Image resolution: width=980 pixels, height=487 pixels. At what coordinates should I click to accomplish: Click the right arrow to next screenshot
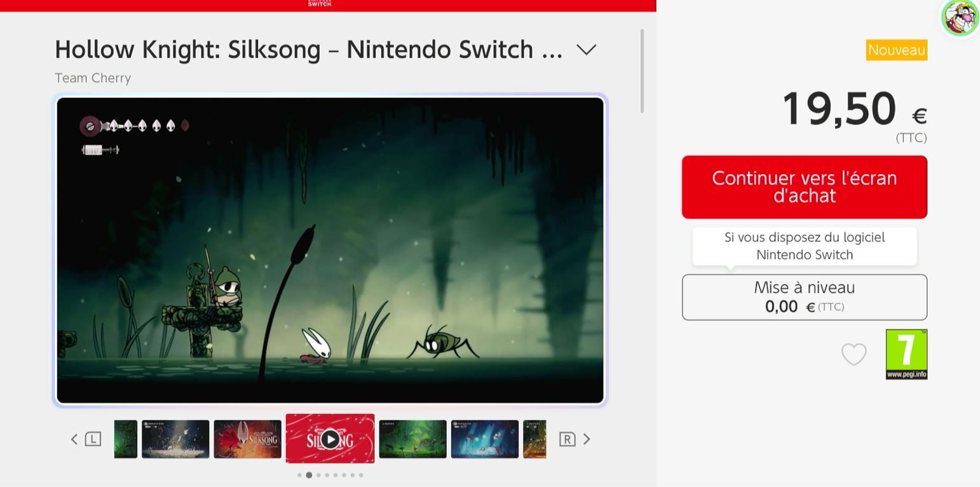pos(586,439)
